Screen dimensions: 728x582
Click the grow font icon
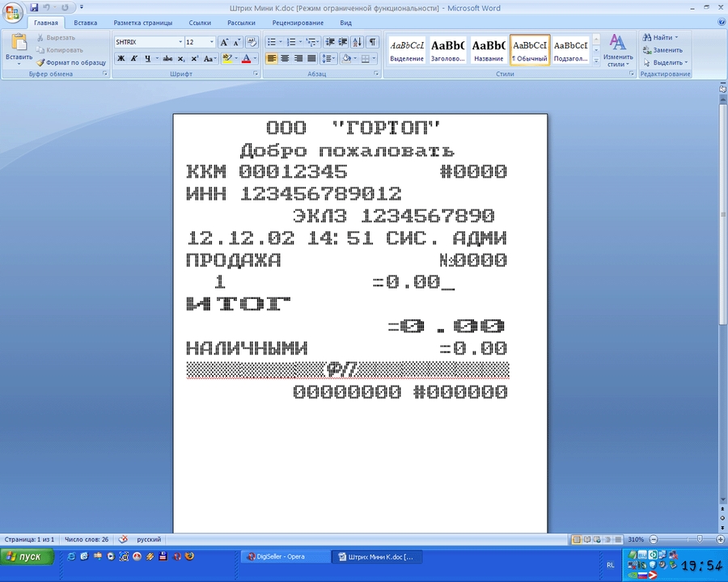pyautogui.click(x=224, y=42)
